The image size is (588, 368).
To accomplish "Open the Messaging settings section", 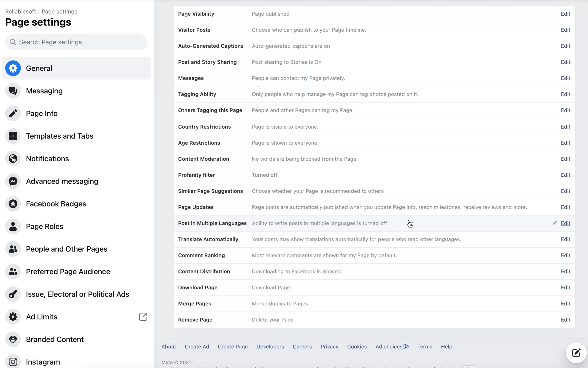I will tap(76, 91).
